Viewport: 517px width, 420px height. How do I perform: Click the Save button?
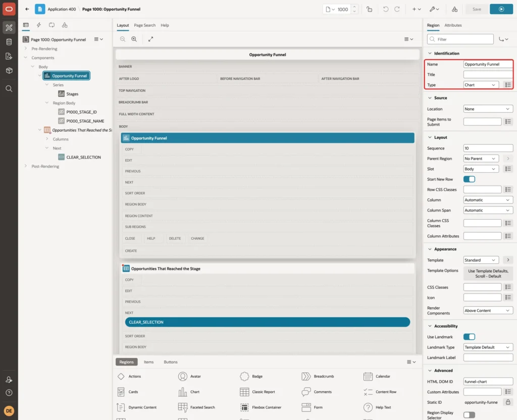477,9
